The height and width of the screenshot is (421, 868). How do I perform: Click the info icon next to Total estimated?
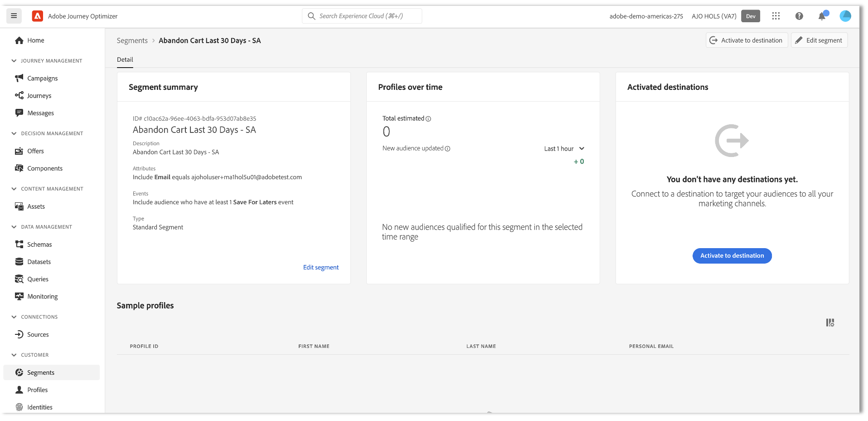click(428, 119)
